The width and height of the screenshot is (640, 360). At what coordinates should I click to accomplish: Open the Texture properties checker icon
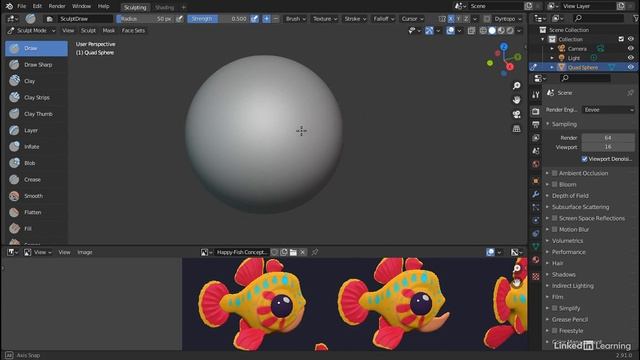(536, 276)
